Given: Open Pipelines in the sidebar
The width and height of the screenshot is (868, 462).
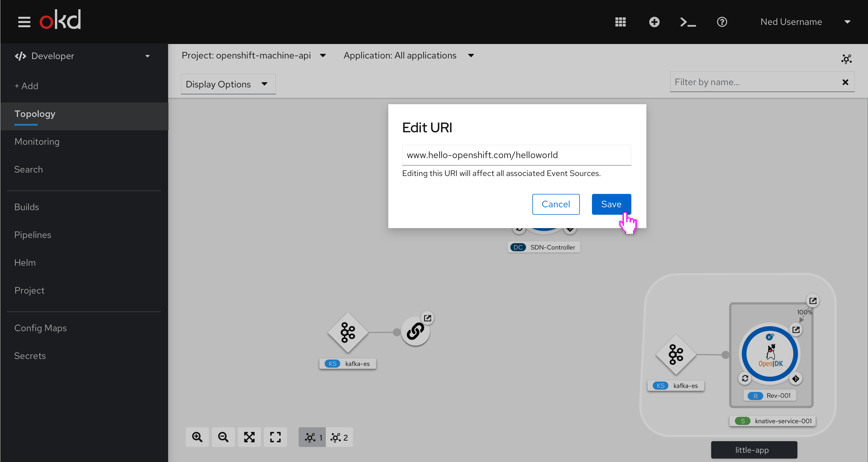Looking at the screenshot, I should tap(33, 235).
